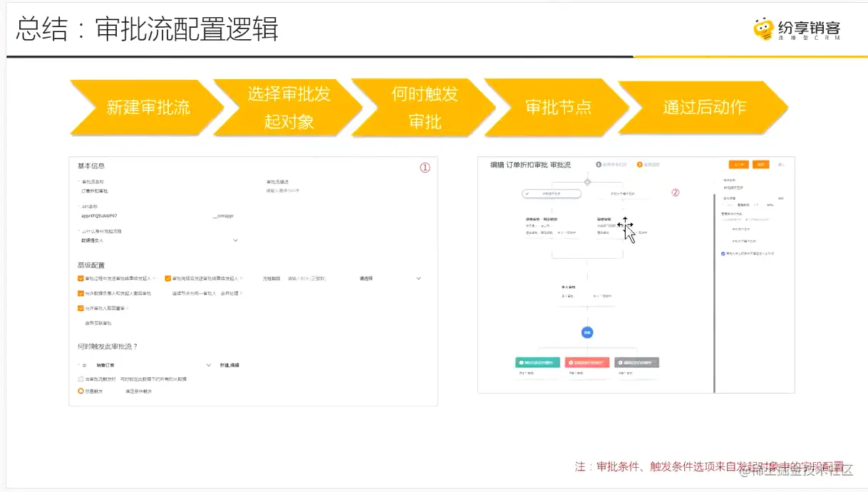Screen dimensions: 868x492
Task: Click the 新建,编辑 trigger action text
Action: click(229, 364)
